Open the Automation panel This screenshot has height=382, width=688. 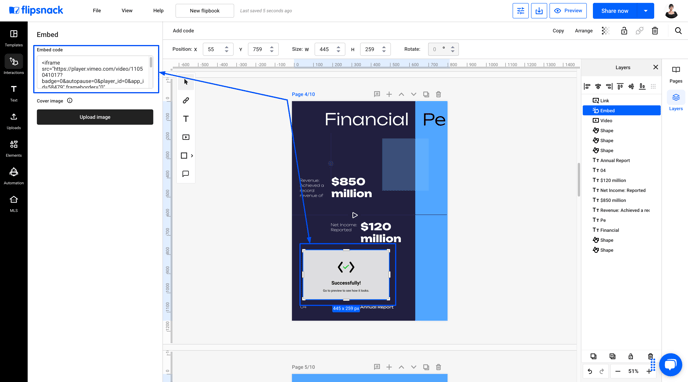click(x=14, y=176)
